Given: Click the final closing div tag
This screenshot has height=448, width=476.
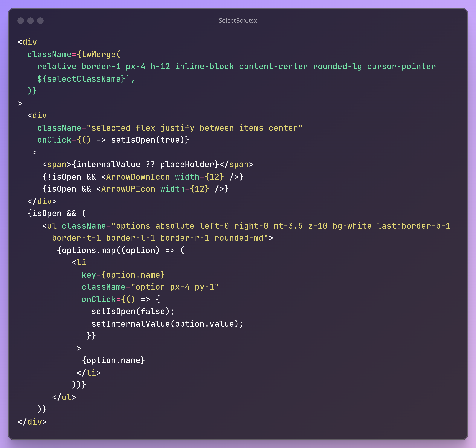Looking at the screenshot, I should coord(32,422).
